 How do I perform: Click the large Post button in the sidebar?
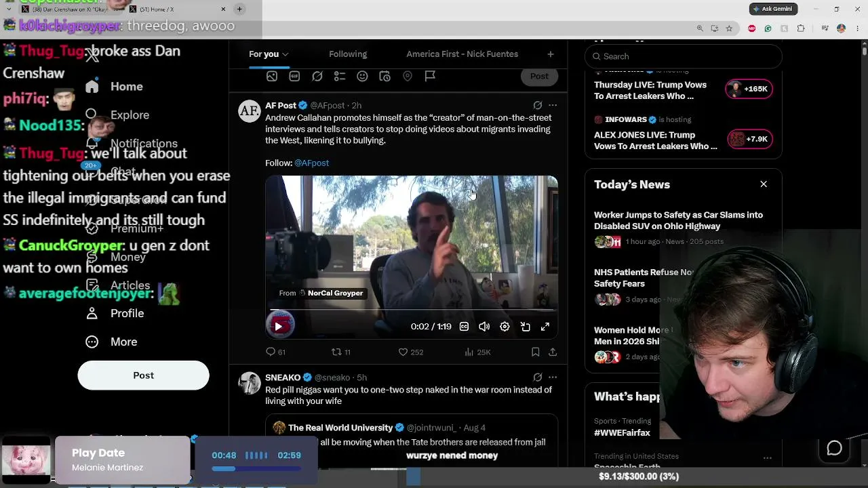144,375
